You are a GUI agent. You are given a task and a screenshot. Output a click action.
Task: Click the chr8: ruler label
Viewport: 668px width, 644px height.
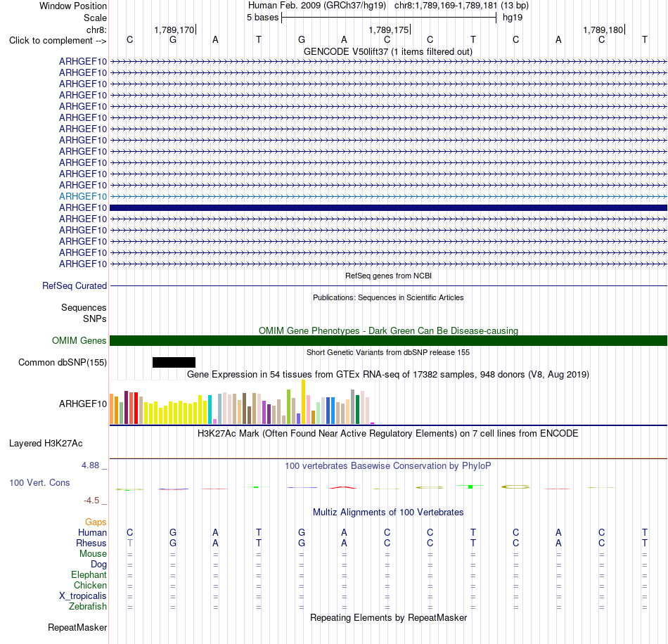(96, 30)
